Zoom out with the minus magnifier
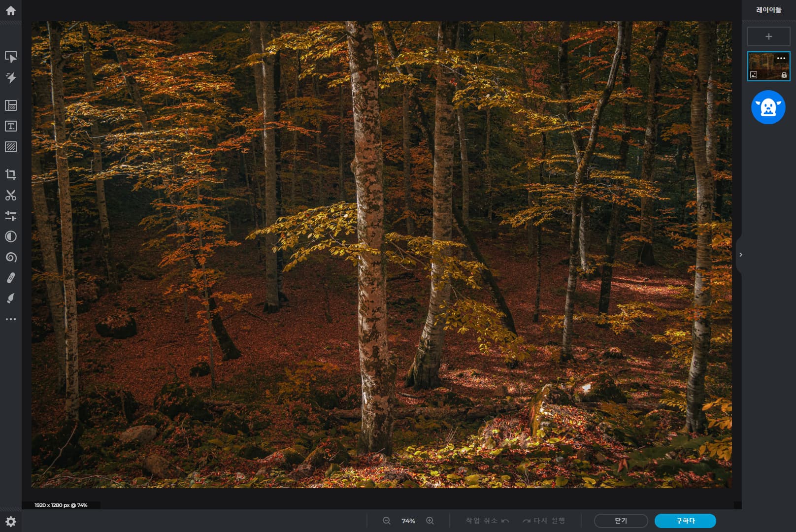Viewport: 796px width, 532px height. point(387,521)
